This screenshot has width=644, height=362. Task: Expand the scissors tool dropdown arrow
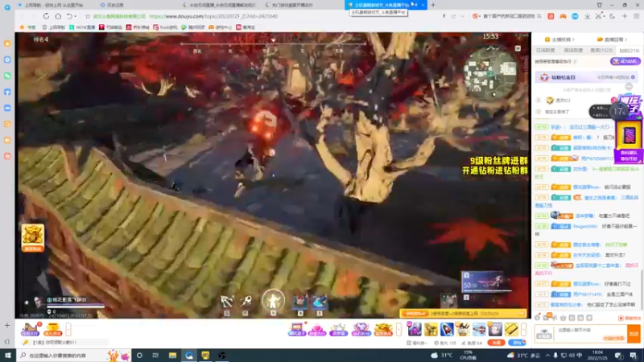point(604,16)
